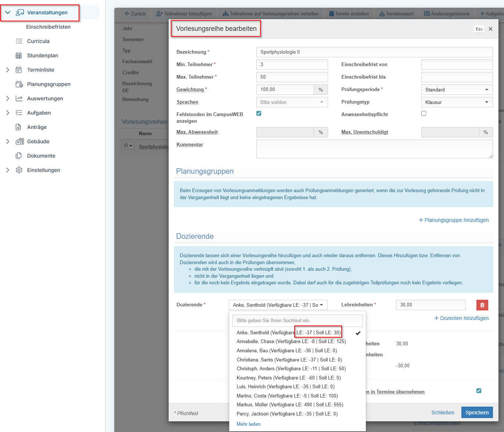504x432 pixels.
Task: Click the Anträge document icon
Action: click(x=19, y=127)
